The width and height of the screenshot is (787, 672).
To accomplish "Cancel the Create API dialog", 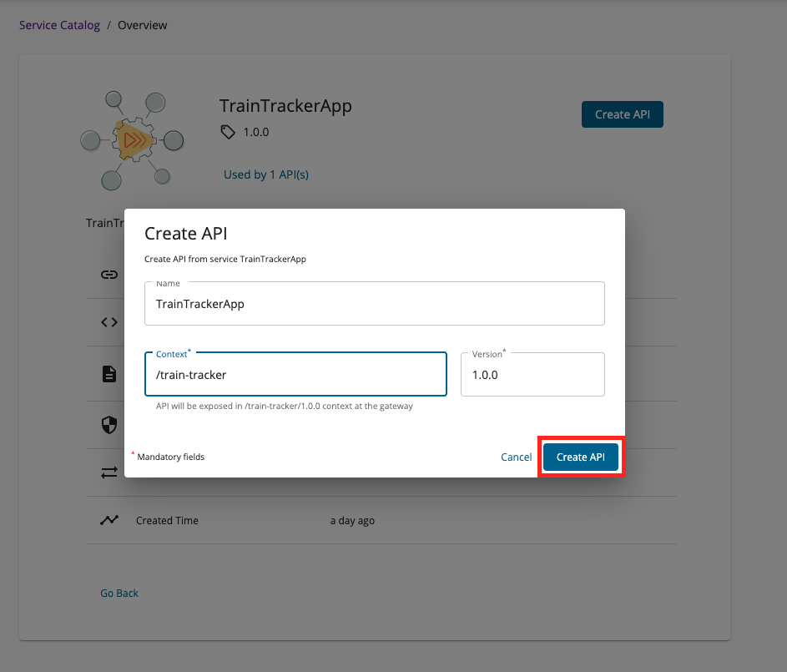I will coord(516,457).
